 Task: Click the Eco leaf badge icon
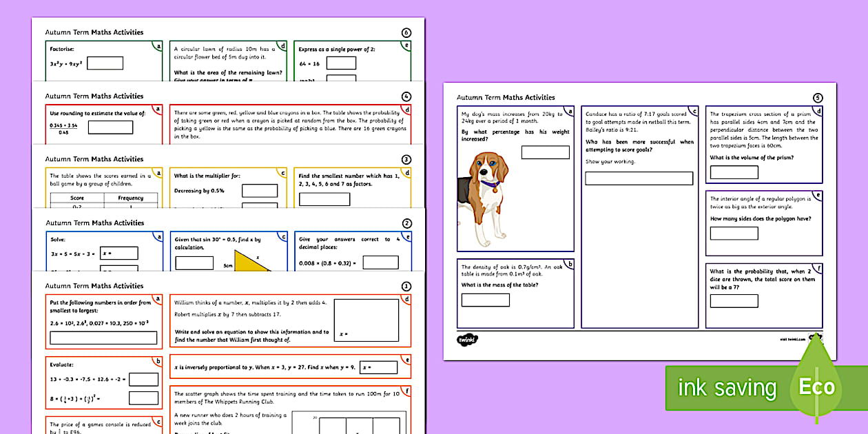click(817, 384)
